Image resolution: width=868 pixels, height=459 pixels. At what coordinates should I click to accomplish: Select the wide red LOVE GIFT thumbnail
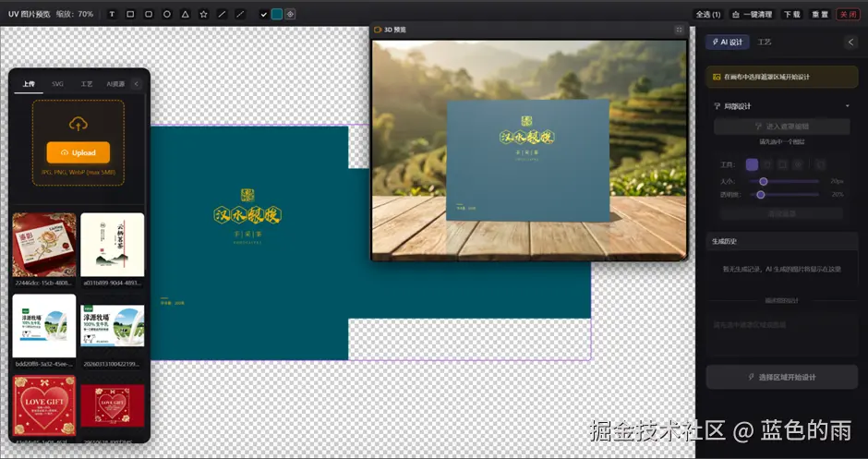113,405
